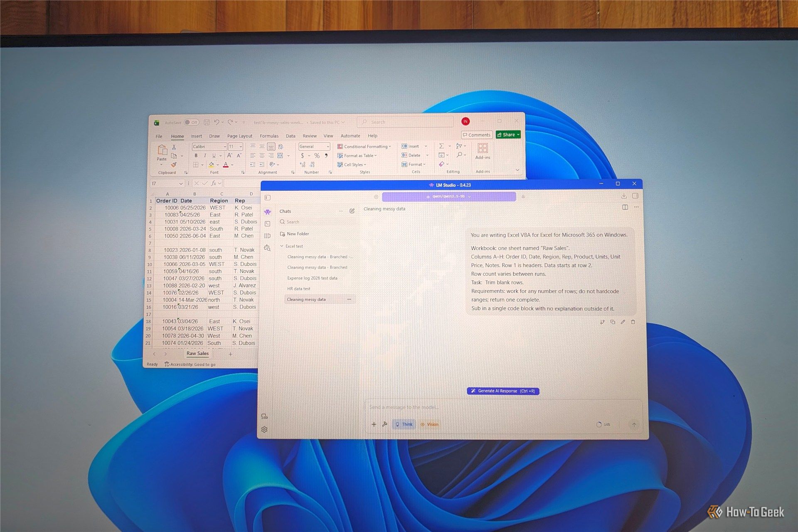The width and height of the screenshot is (798, 532).
Task: Open the LM Studio Developer terminal icon
Action: pyautogui.click(x=268, y=224)
